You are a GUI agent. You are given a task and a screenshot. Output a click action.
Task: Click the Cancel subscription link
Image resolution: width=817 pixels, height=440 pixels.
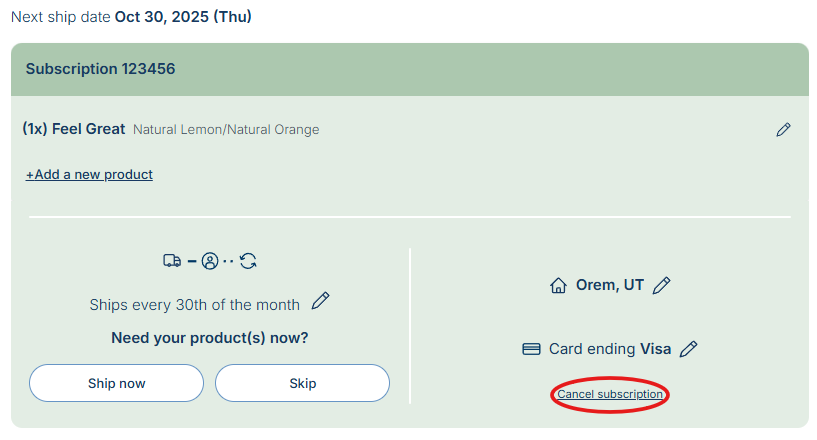coord(610,395)
